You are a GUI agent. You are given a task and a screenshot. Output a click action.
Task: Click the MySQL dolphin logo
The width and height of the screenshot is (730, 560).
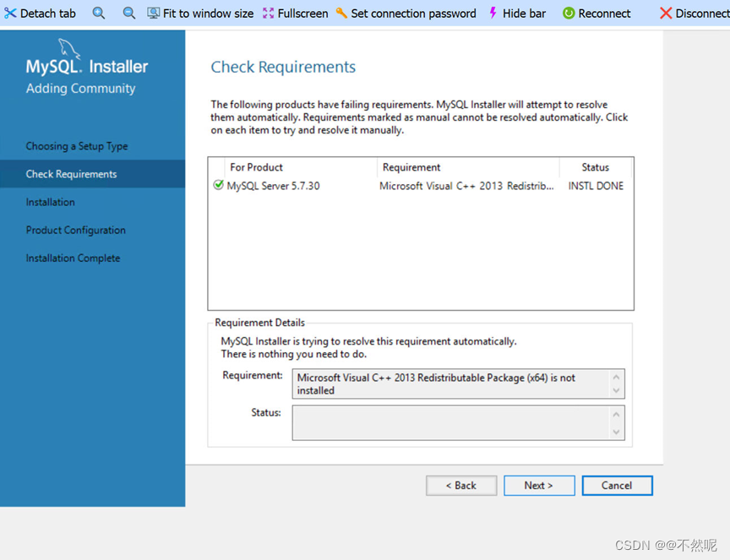tap(69, 49)
